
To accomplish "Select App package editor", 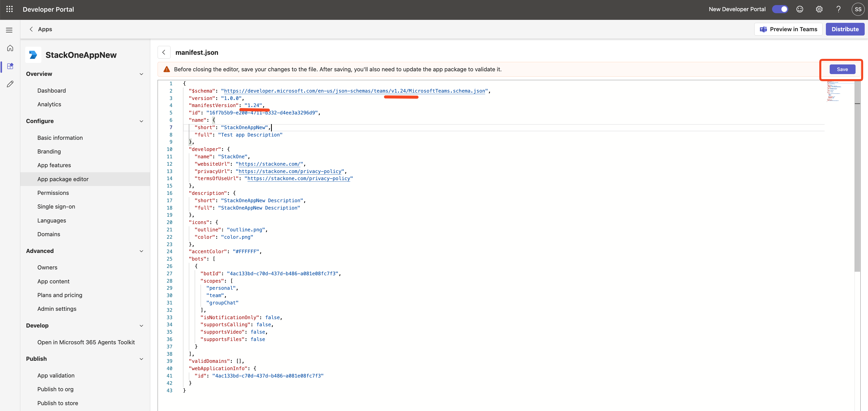I will coord(85,179).
